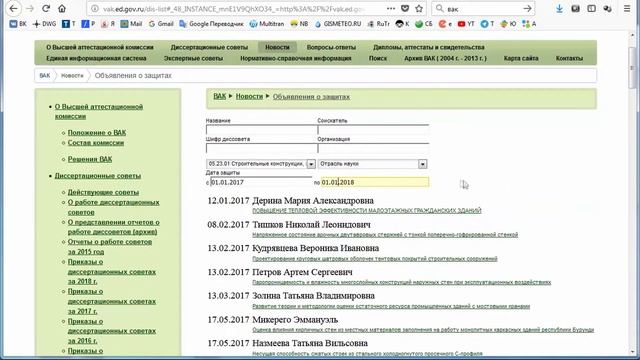
Task: Open Вопросы-ответы menu item
Action: click(331, 47)
